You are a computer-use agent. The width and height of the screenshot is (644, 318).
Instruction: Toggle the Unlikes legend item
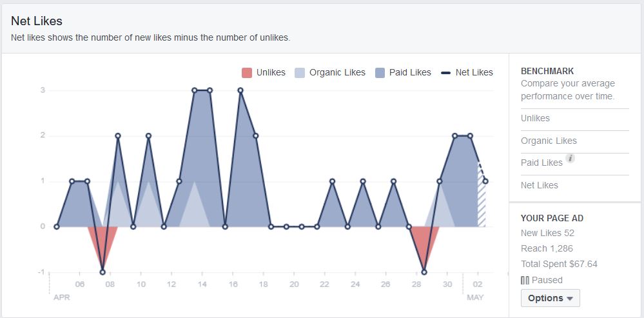pyautogui.click(x=264, y=73)
